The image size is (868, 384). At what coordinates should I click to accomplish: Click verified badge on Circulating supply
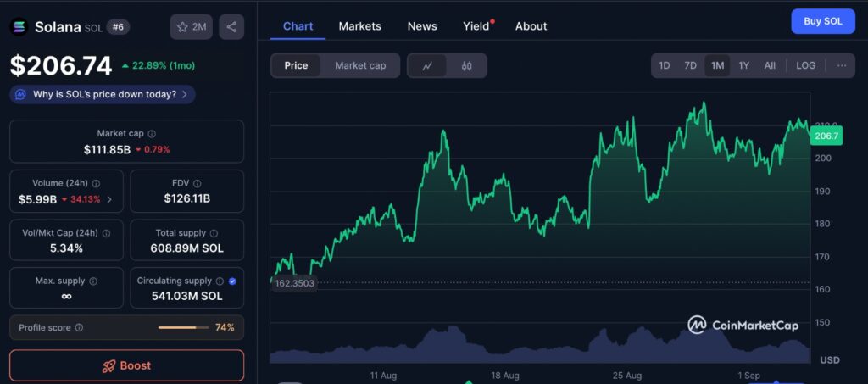pos(232,281)
